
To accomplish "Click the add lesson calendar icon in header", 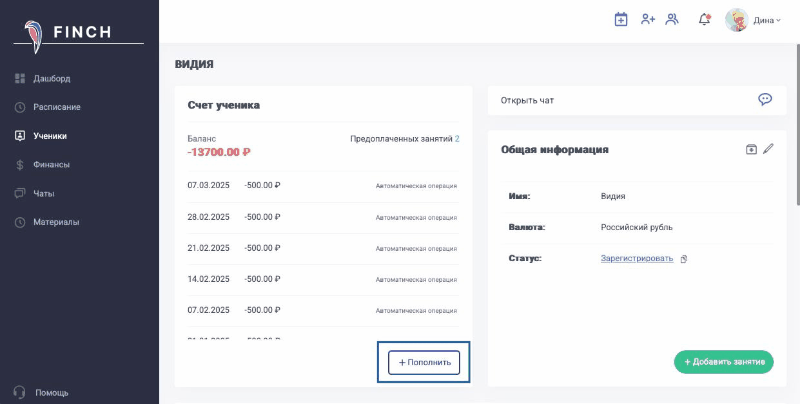I will pos(621,19).
